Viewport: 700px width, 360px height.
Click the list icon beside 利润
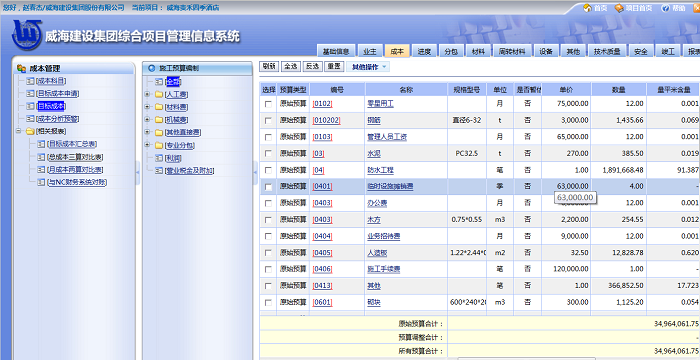point(159,158)
